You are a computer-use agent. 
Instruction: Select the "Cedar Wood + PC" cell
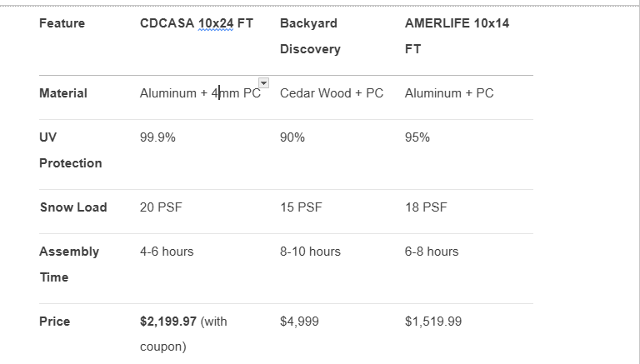[332, 93]
